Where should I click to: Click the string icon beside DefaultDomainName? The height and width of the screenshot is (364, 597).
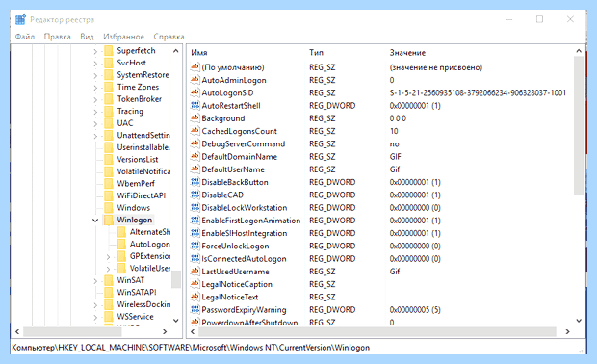coord(195,156)
